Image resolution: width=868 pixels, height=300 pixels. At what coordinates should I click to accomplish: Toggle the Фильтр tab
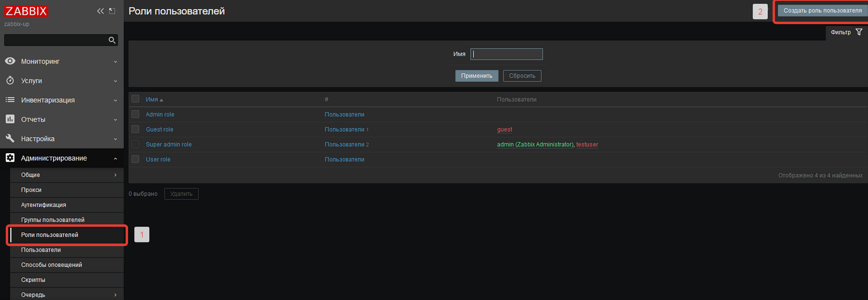846,32
